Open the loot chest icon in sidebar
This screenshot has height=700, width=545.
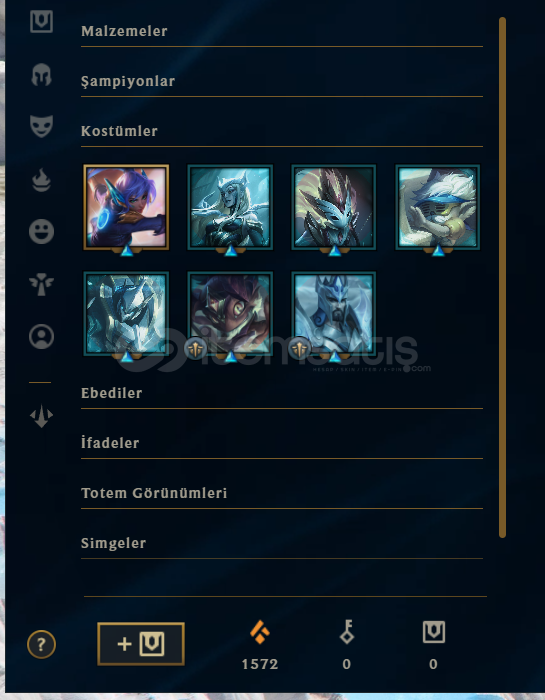(42, 21)
